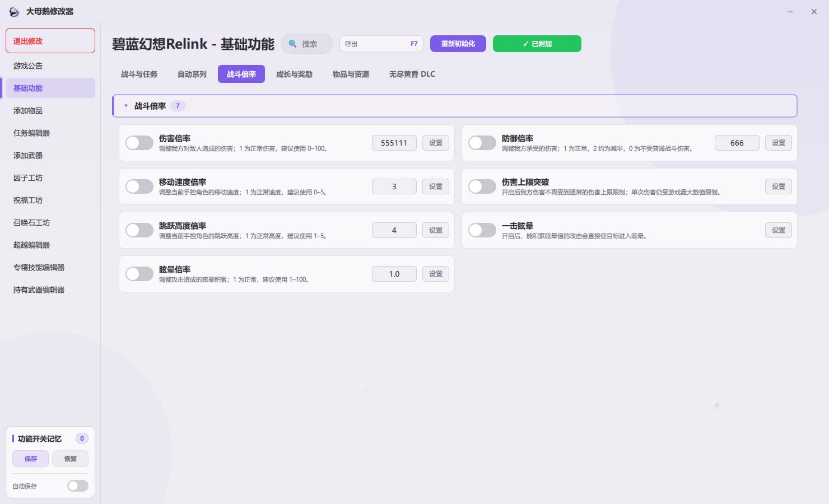Open 超越编辑器 in the sidebar
The image size is (829, 504).
[x=50, y=245]
